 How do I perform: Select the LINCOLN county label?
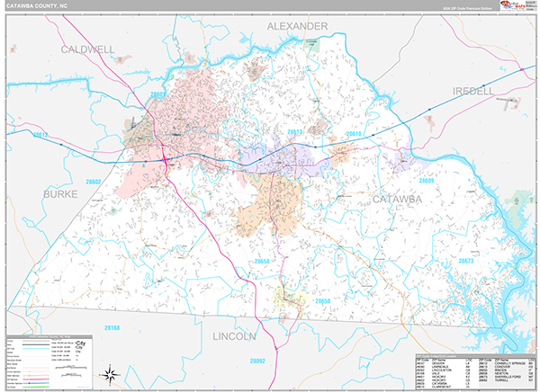pyautogui.click(x=234, y=336)
